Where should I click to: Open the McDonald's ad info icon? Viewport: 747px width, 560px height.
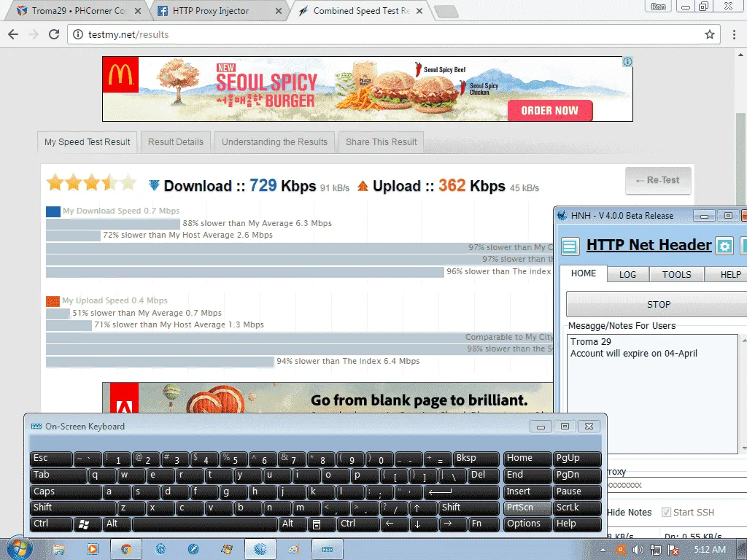click(628, 61)
